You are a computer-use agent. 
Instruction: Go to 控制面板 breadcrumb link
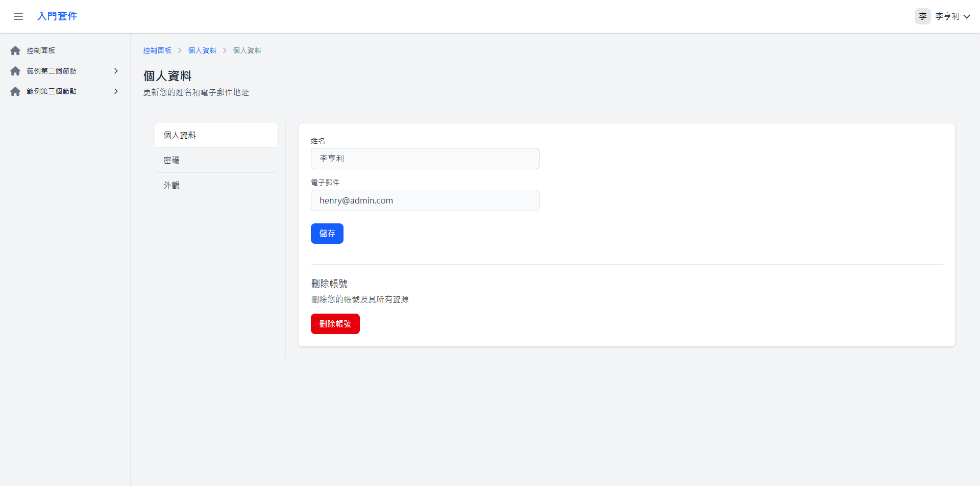(157, 50)
